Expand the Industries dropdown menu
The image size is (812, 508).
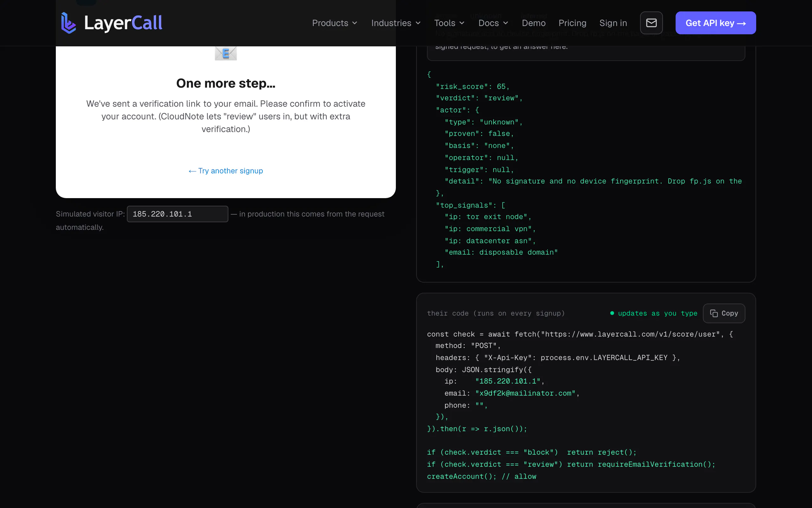pos(396,23)
